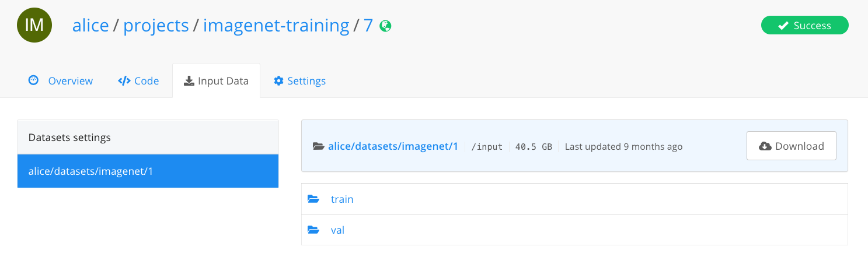Viewport: 868px width, 271px height.
Task: Switch to the Overview tab
Action: point(61,80)
